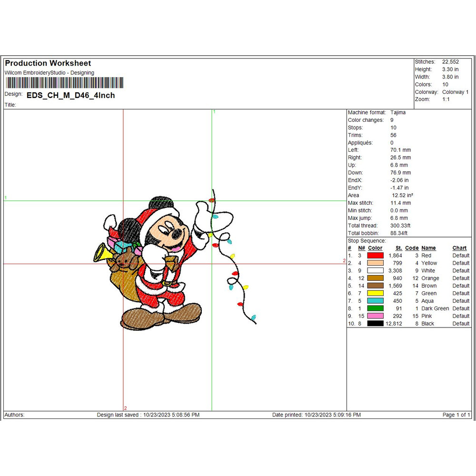
Task: Click the Brown thread color swatch
Action: pyautogui.click(x=375, y=286)
